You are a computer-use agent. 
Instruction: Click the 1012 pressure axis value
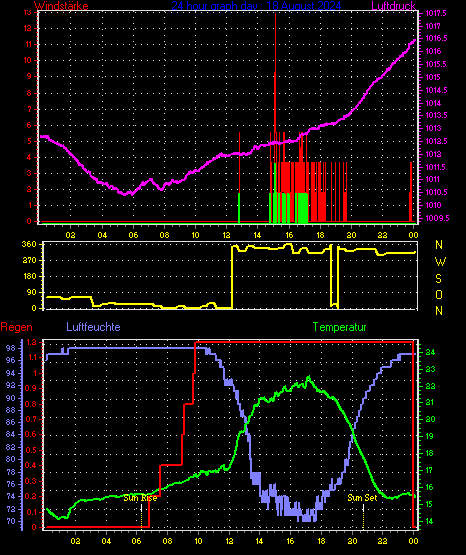click(433, 154)
